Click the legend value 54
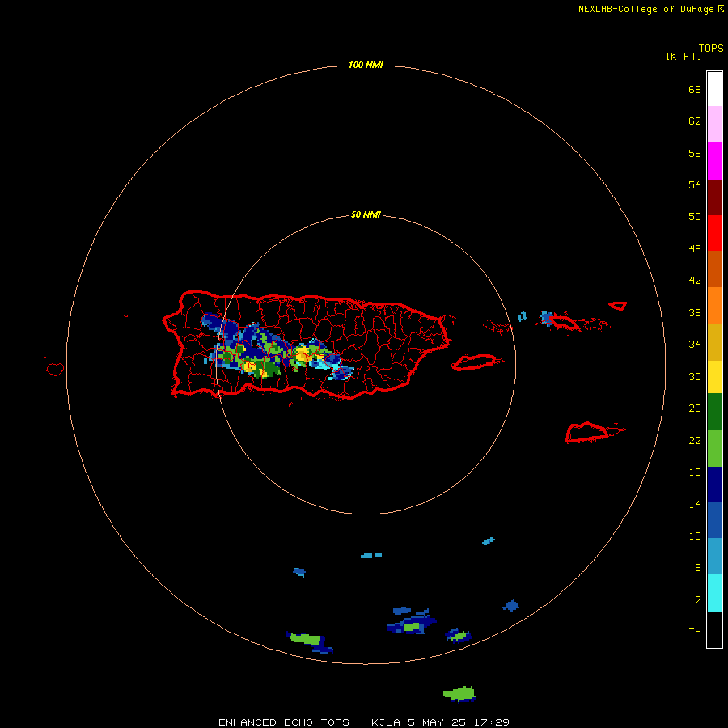 point(695,184)
